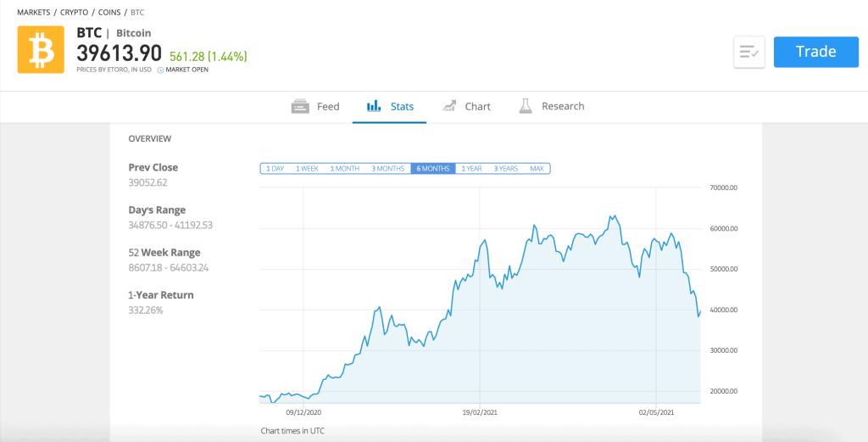868x442 pixels.
Task: Click the 20000.00 price axis label
Action: (x=724, y=391)
